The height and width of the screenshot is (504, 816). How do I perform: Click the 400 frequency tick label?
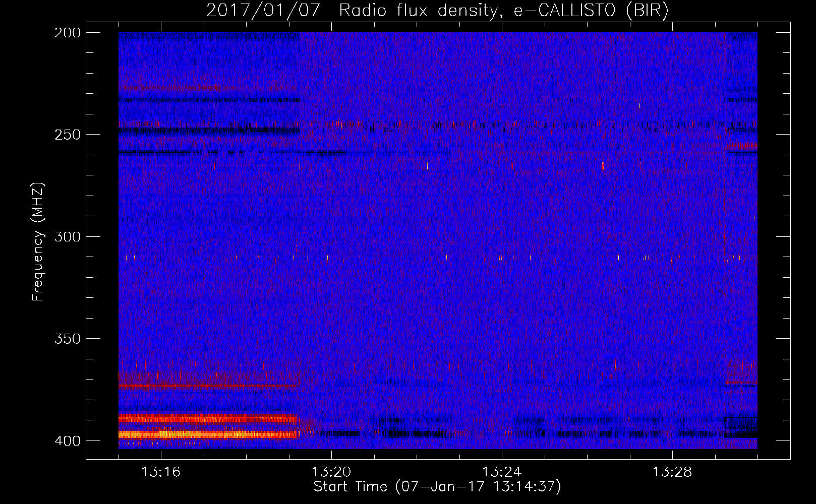[x=68, y=441]
